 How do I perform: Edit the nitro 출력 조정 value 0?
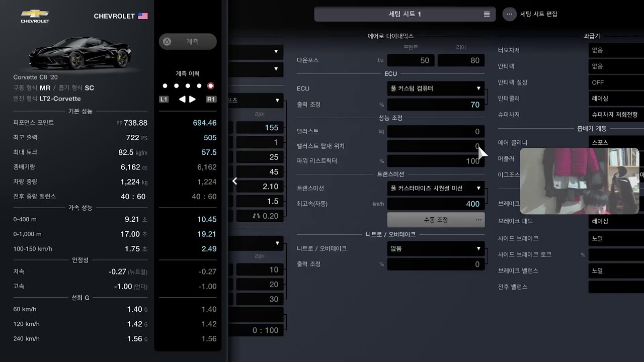tap(436, 264)
